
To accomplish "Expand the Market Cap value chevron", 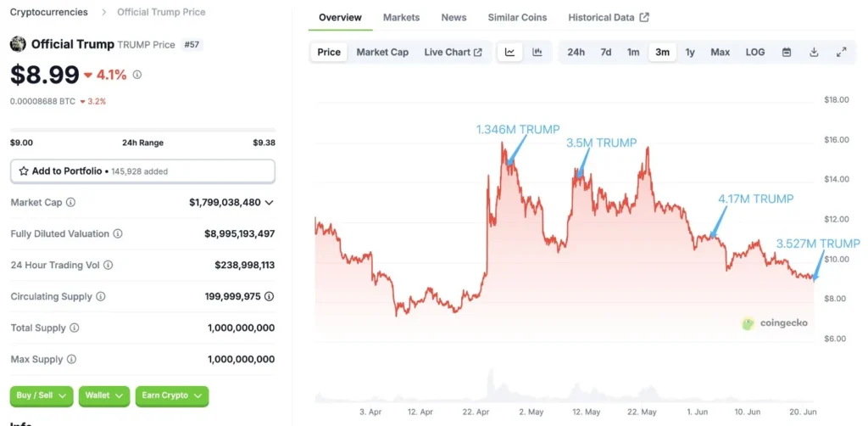I will tap(270, 203).
